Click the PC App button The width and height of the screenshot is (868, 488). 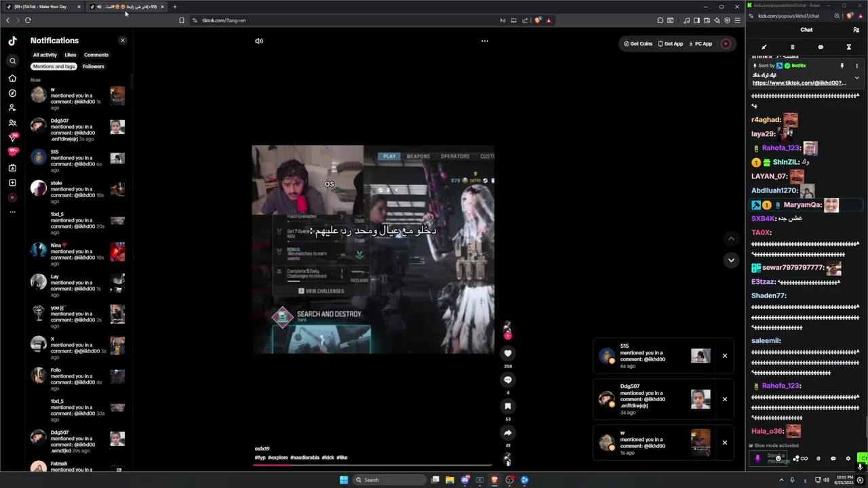click(701, 43)
